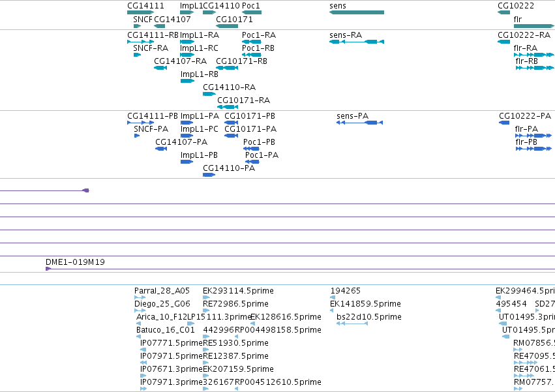Screen dimensions: 555x392
Task: Select protein ImpL1-PB
Action: coord(187,162)
